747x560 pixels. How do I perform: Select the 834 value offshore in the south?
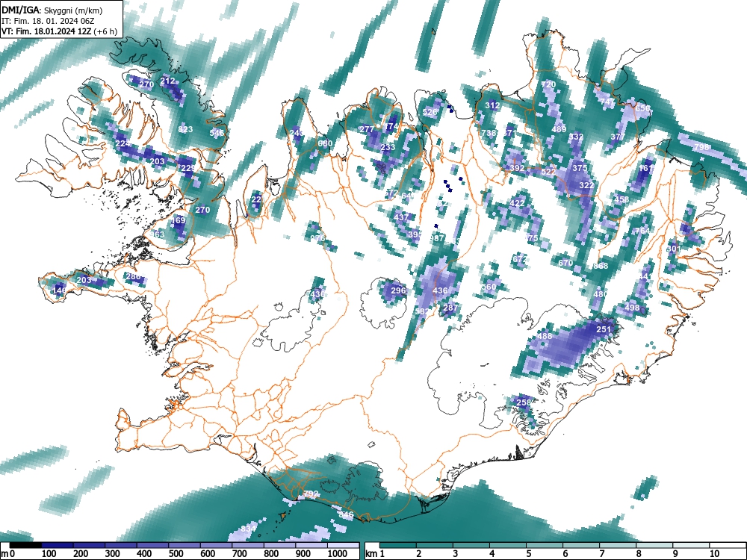pyautogui.click(x=248, y=529)
